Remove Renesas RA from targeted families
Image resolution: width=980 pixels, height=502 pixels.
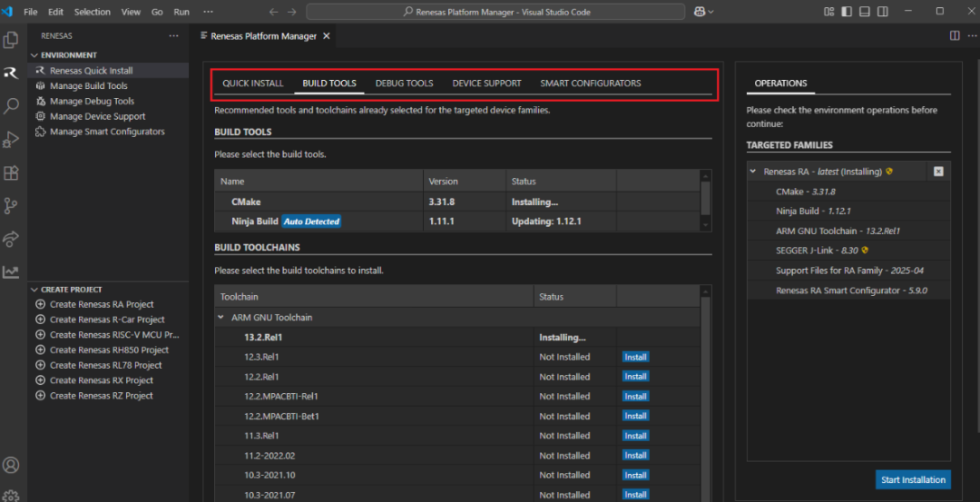[938, 172]
